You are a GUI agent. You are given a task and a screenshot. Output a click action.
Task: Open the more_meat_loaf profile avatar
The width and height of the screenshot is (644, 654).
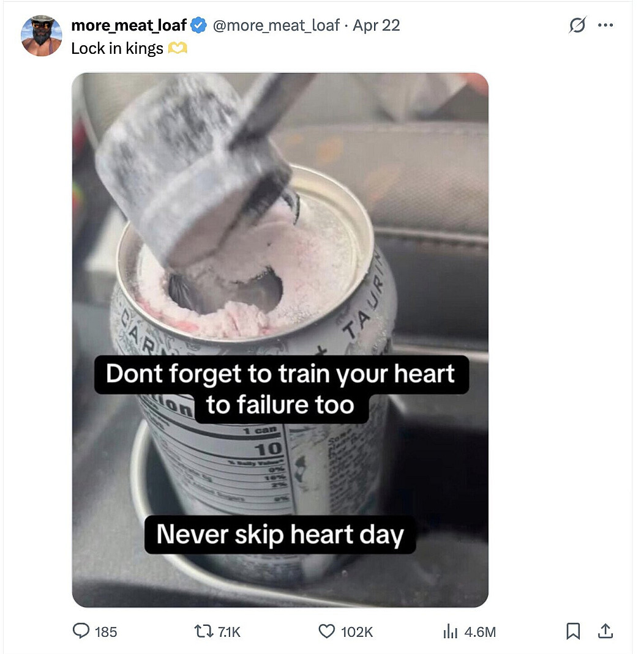click(42, 36)
